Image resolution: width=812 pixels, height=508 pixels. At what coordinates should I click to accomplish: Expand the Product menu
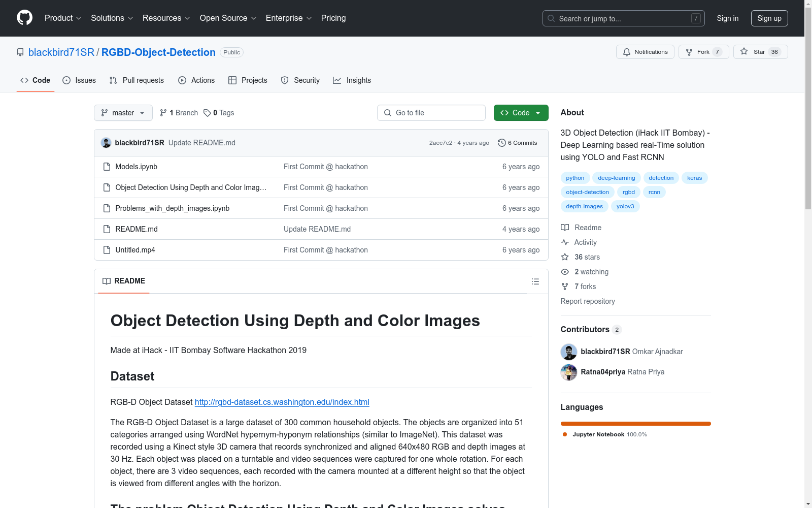tap(63, 18)
